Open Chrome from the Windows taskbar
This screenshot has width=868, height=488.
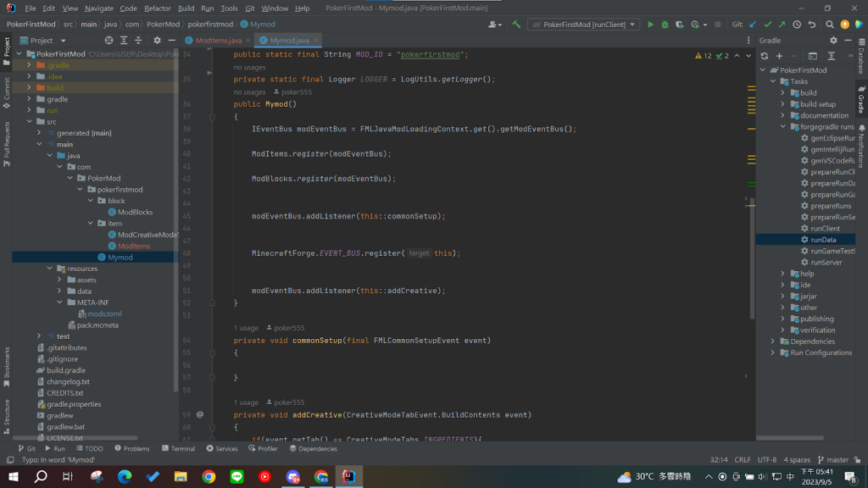pos(209,476)
